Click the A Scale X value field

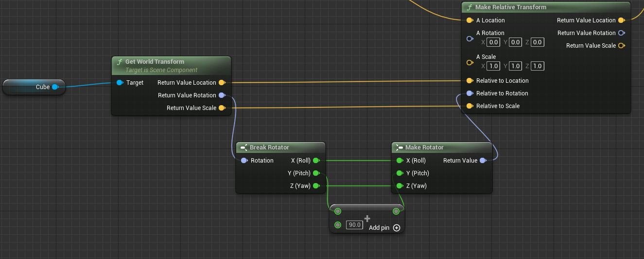[493, 66]
